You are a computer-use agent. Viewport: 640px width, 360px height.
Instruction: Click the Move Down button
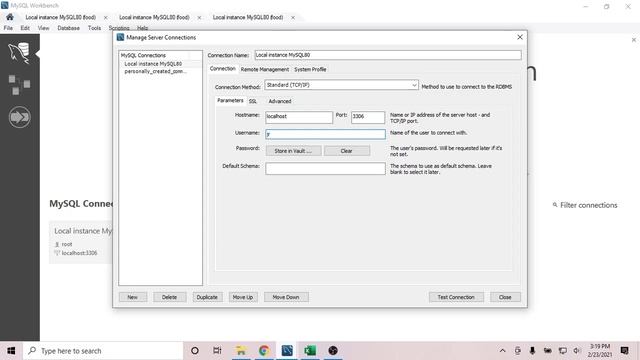(286, 297)
